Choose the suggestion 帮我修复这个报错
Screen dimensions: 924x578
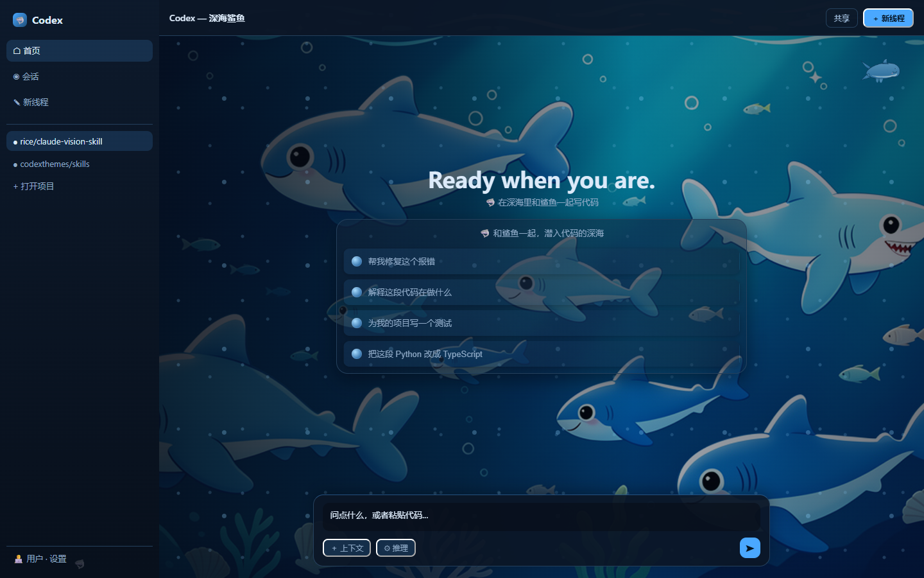point(542,261)
